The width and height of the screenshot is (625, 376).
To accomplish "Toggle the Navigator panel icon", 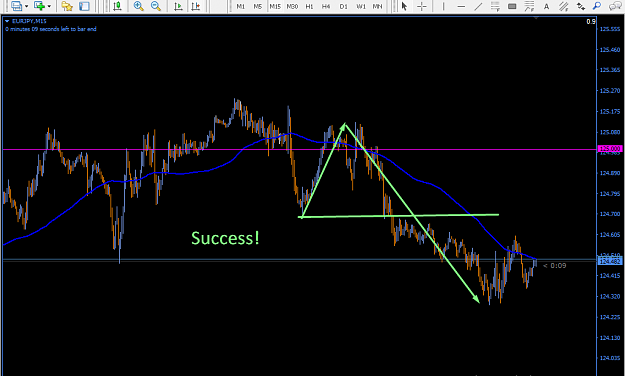I will (x=84, y=6).
